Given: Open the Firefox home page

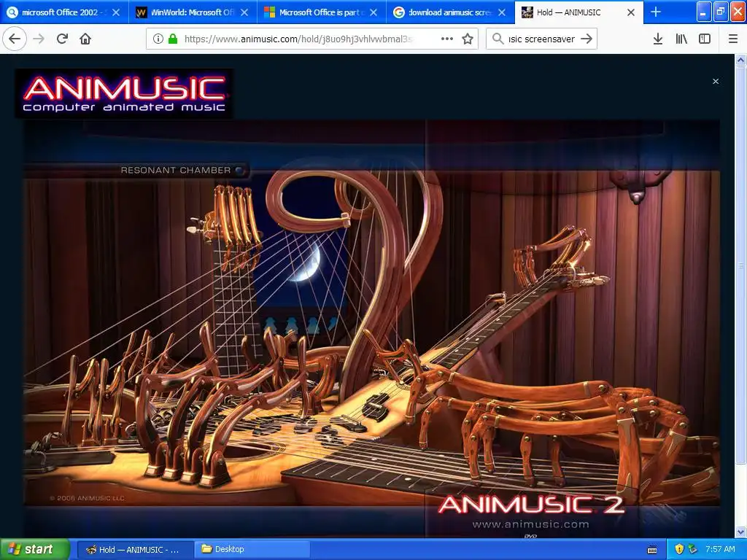Looking at the screenshot, I should click(x=85, y=39).
